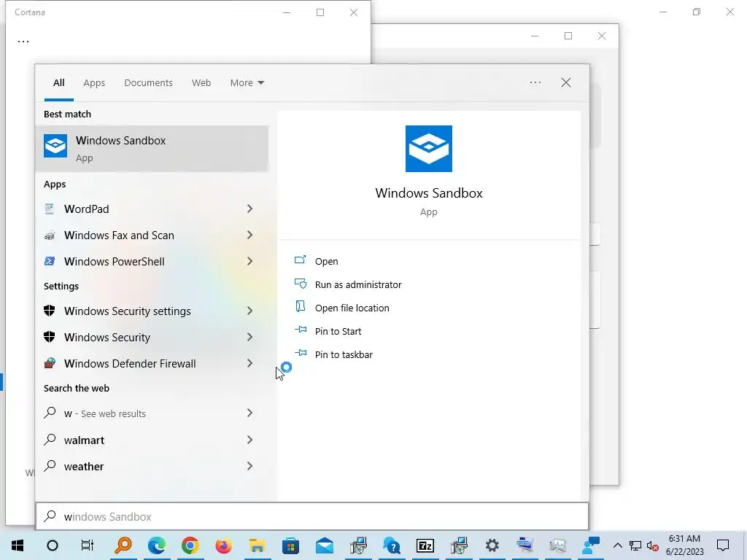The height and width of the screenshot is (560, 747).
Task: Click search icon beside walmart suggestion
Action: (50, 440)
